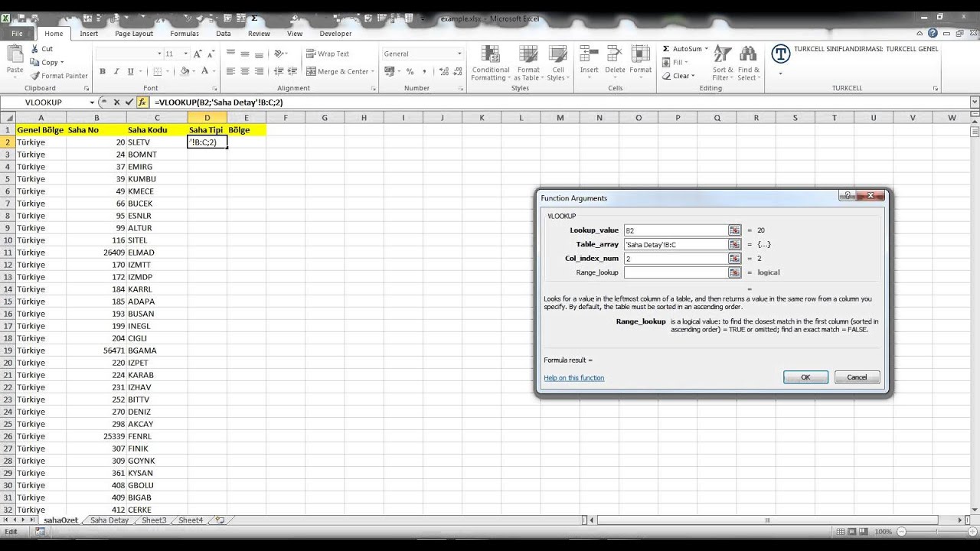
Task: Switch to the Page Layout tab
Action: [134, 34]
